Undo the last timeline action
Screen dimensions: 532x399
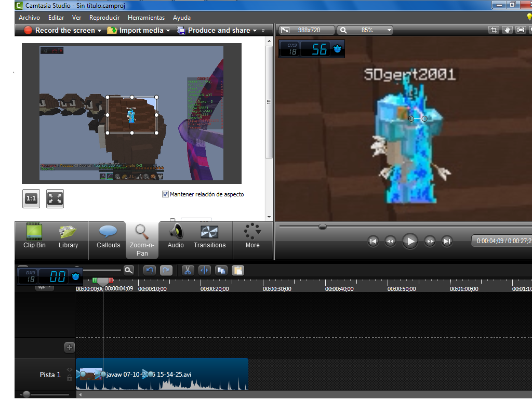[150, 270]
